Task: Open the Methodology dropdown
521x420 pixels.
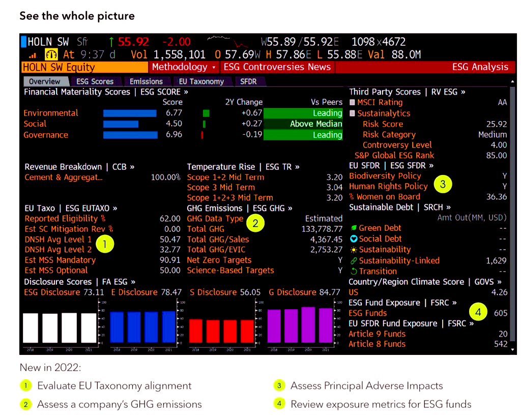Action: (183, 67)
